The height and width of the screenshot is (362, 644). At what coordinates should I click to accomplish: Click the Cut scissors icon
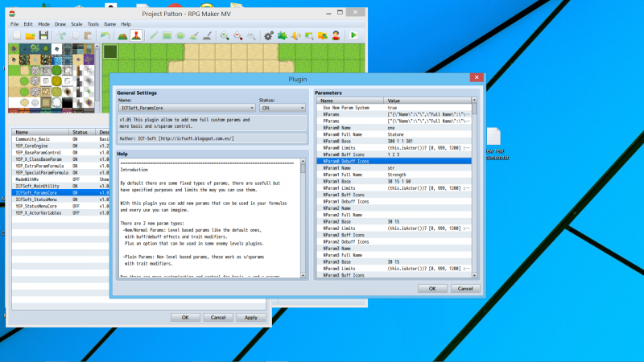pos(61,35)
